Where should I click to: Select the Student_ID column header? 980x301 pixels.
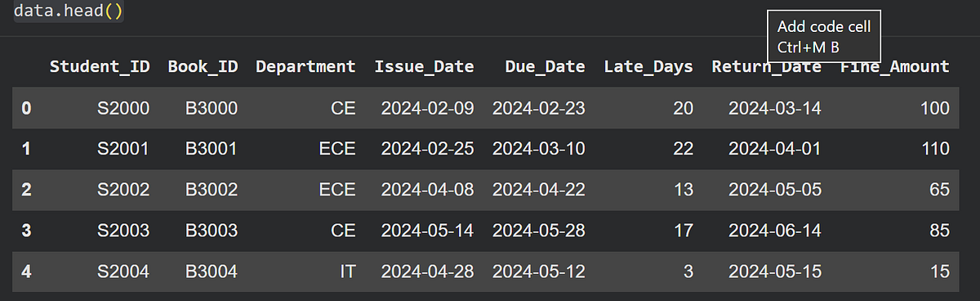pos(100,67)
